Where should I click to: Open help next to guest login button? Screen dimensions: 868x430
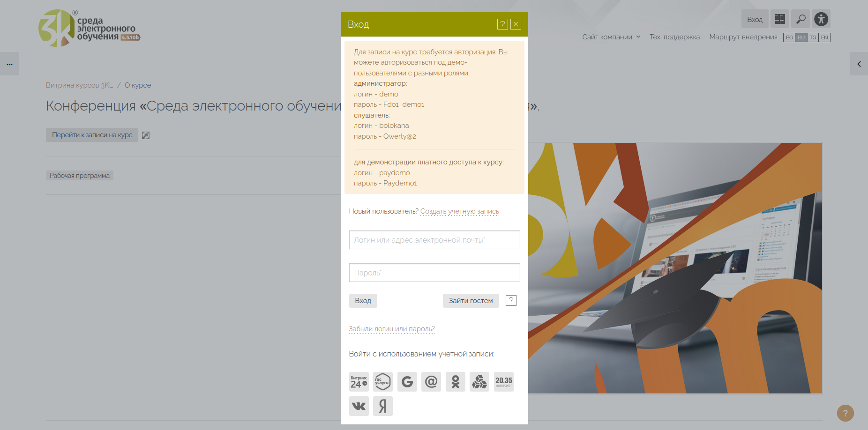coord(511,301)
